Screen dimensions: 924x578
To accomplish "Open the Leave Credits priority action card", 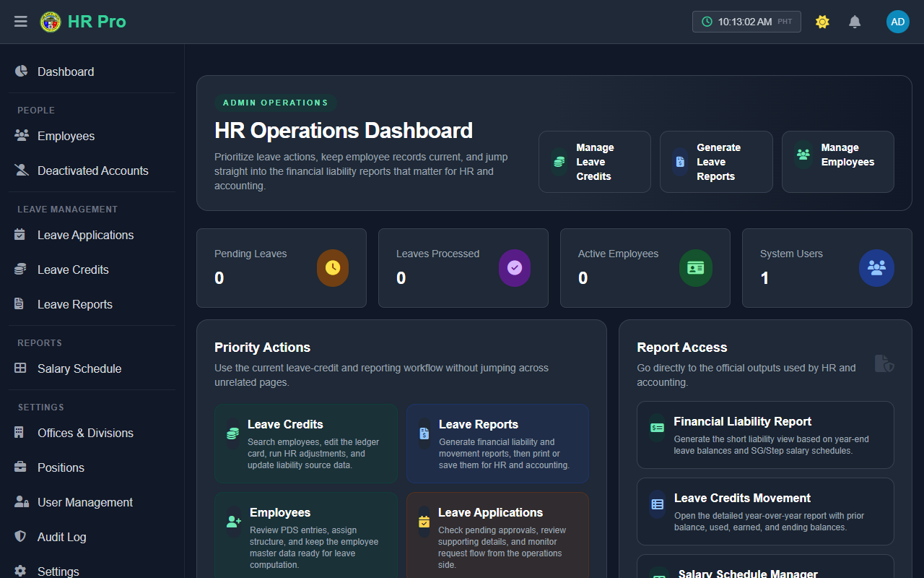I will (x=306, y=444).
